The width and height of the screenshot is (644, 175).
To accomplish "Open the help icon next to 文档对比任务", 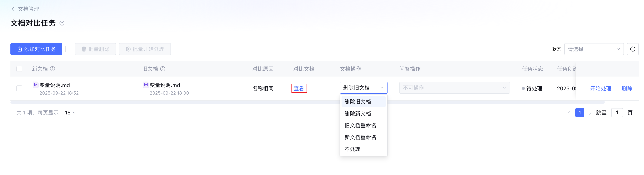I will point(62,23).
